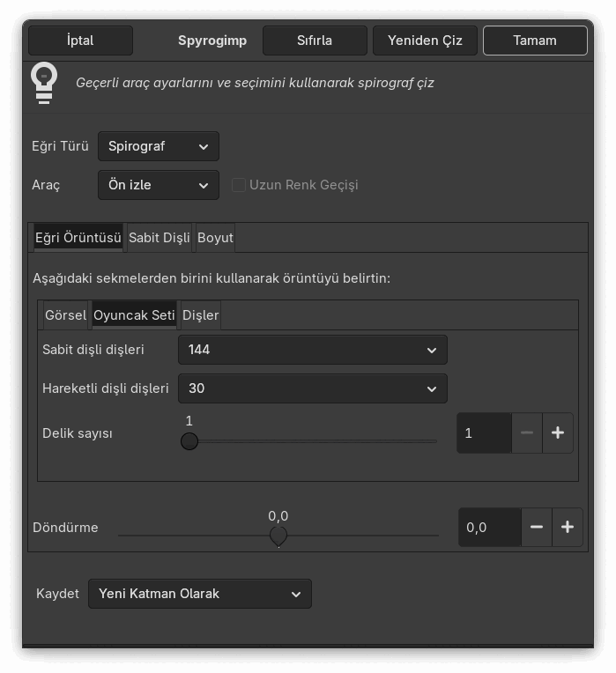Click the Döndürme slider handle

(x=278, y=536)
